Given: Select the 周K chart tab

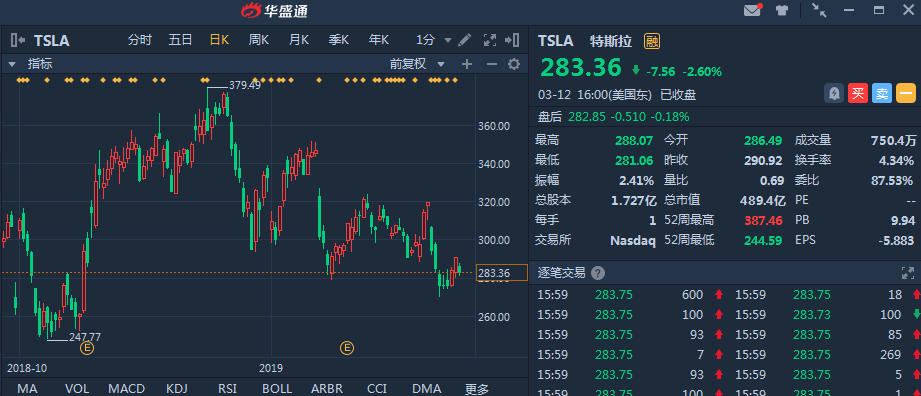Looking at the screenshot, I should [258, 40].
